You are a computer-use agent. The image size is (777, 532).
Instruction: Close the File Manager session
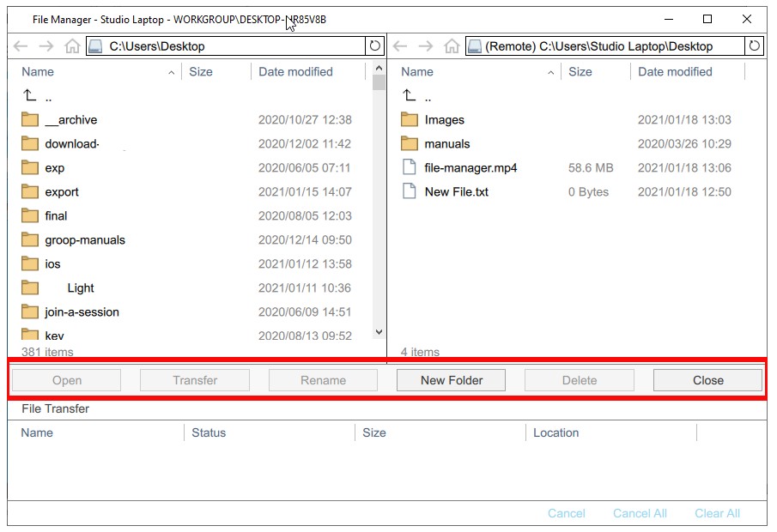tap(707, 379)
